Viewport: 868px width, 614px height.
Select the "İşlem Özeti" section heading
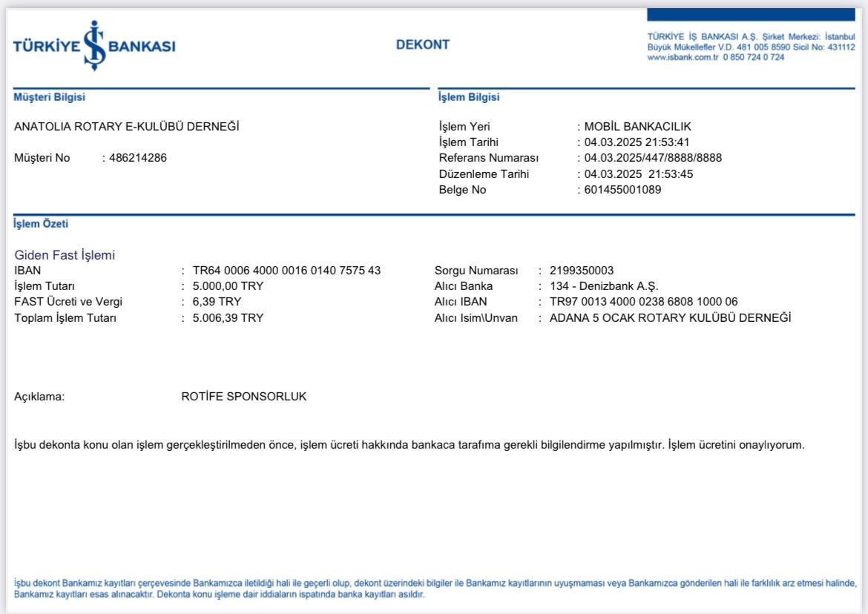point(41,224)
